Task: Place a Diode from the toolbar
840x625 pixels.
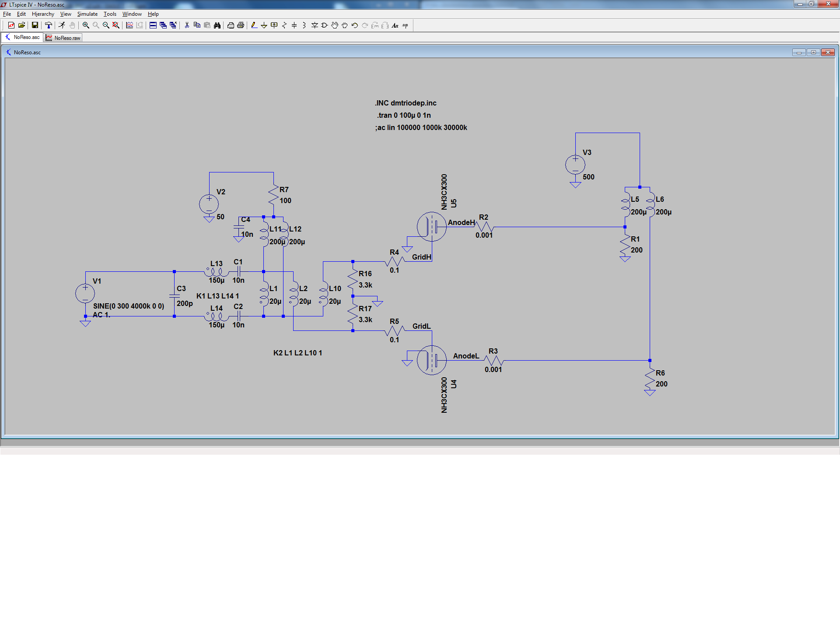Action: [315, 25]
